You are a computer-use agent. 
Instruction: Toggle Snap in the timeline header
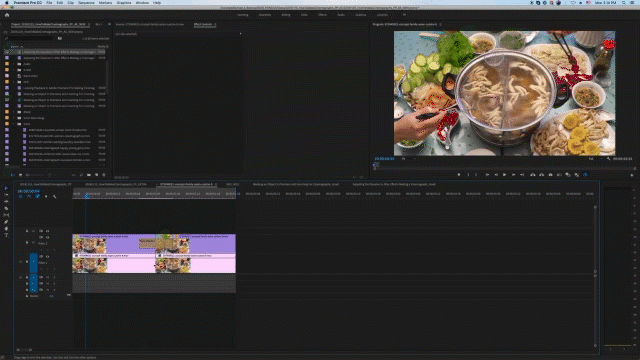coord(29,196)
